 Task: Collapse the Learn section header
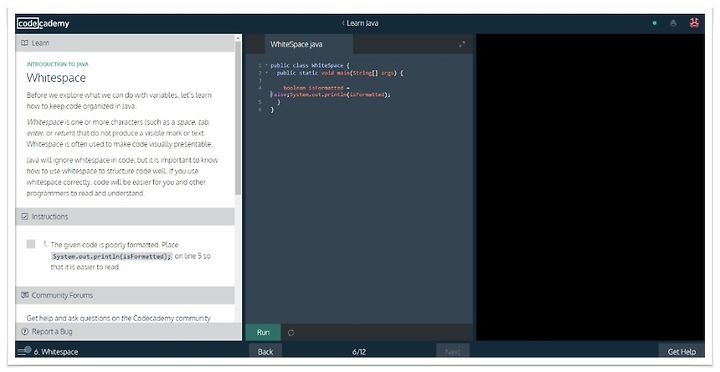pyautogui.click(x=125, y=43)
